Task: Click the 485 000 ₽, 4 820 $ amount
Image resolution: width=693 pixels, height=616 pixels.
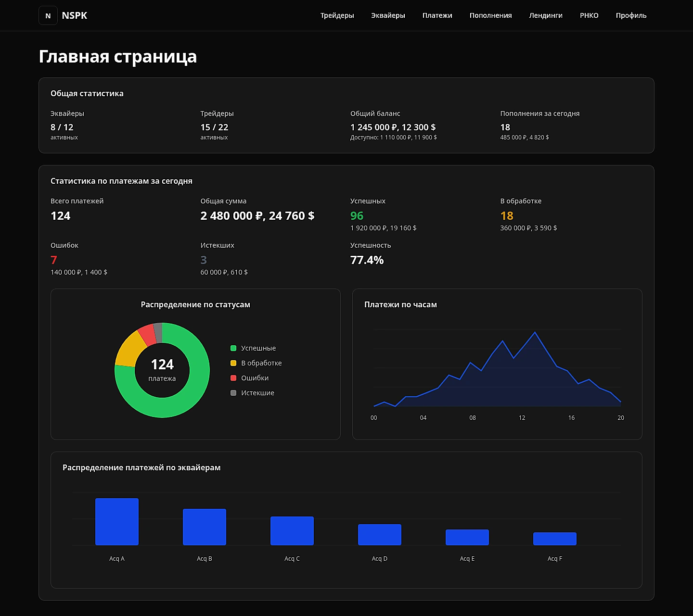Action: [x=525, y=138]
